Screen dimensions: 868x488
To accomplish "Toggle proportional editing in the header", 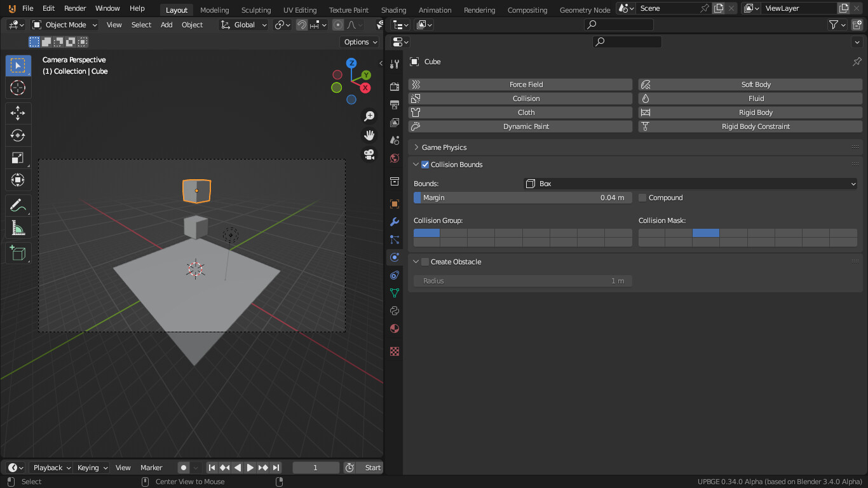I will coord(338,25).
